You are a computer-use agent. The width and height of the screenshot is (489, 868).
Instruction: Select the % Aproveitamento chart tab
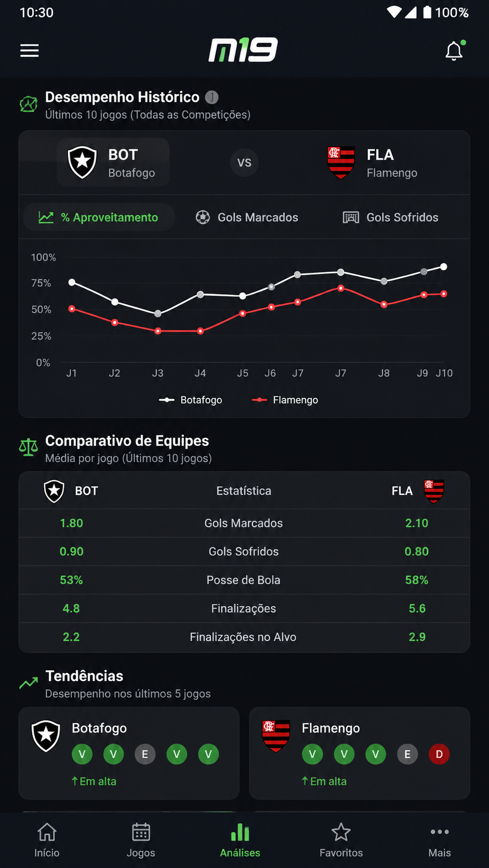pos(99,218)
